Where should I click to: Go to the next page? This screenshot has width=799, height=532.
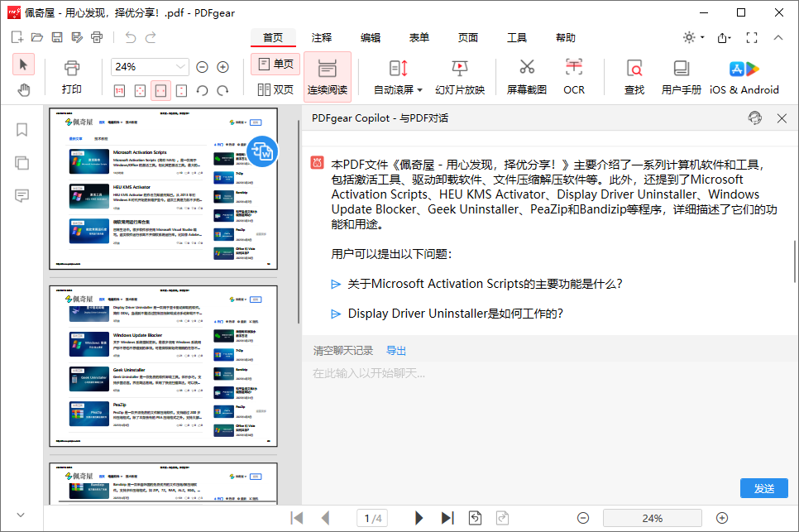[x=419, y=518]
